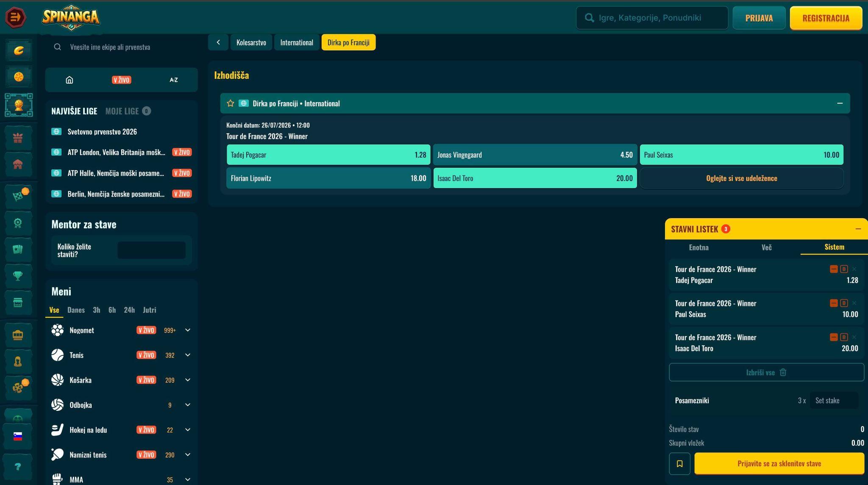This screenshot has width=868, height=485.
Task: Toggle banker B for Tadej Pogacar
Action: tap(844, 269)
